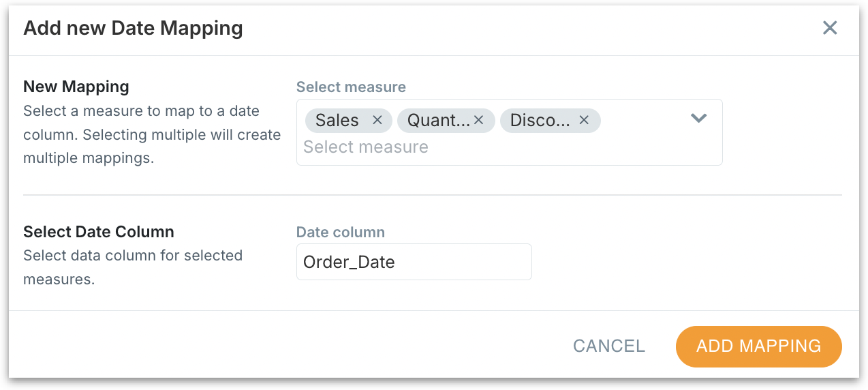Click the Add new Date Mapping title
Image resolution: width=868 pixels, height=390 pixels.
(x=133, y=28)
